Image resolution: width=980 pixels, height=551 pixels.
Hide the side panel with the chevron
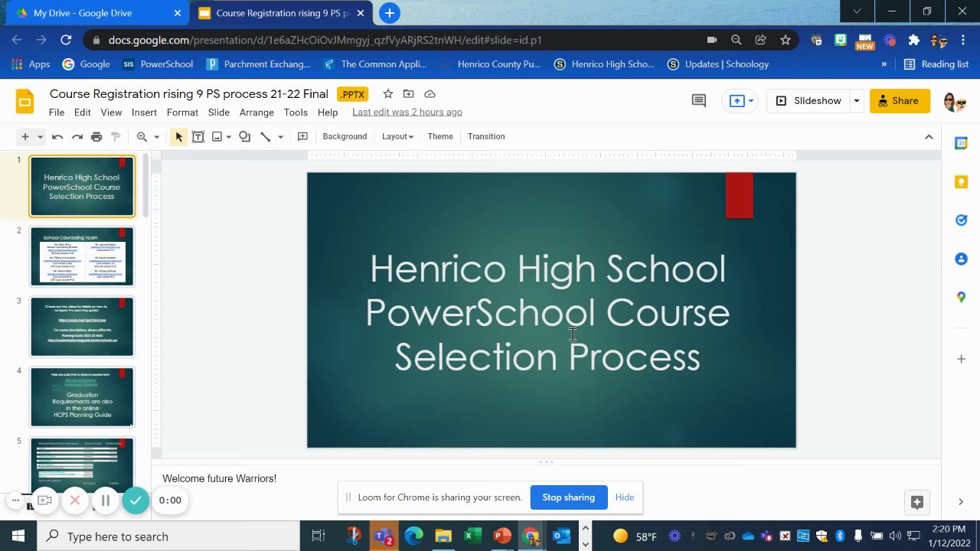(961, 502)
